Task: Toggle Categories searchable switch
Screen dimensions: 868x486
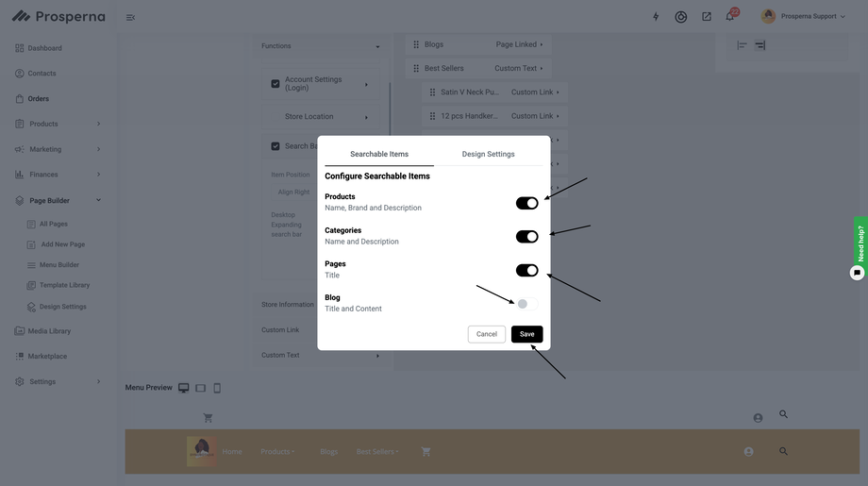Action: [x=527, y=237]
